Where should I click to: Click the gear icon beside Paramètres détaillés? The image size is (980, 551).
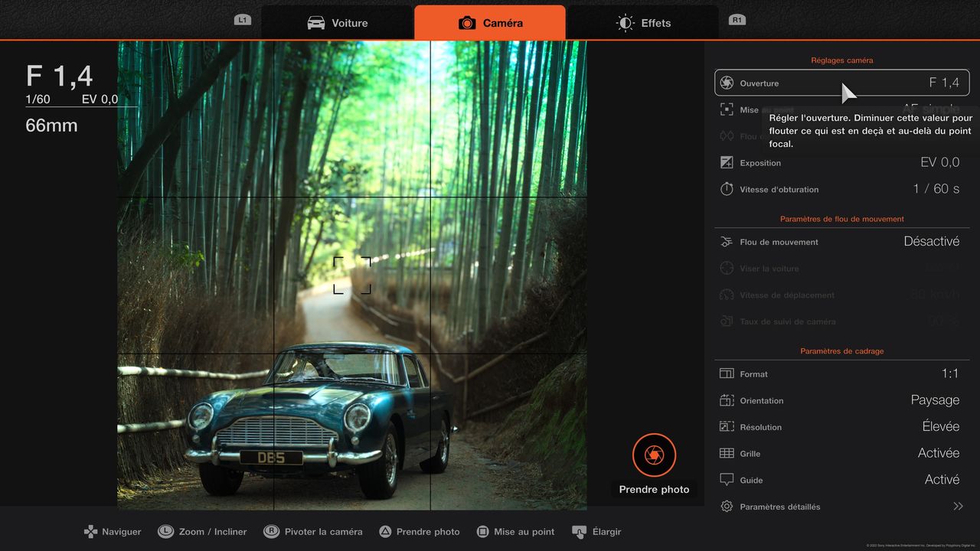(727, 507)
